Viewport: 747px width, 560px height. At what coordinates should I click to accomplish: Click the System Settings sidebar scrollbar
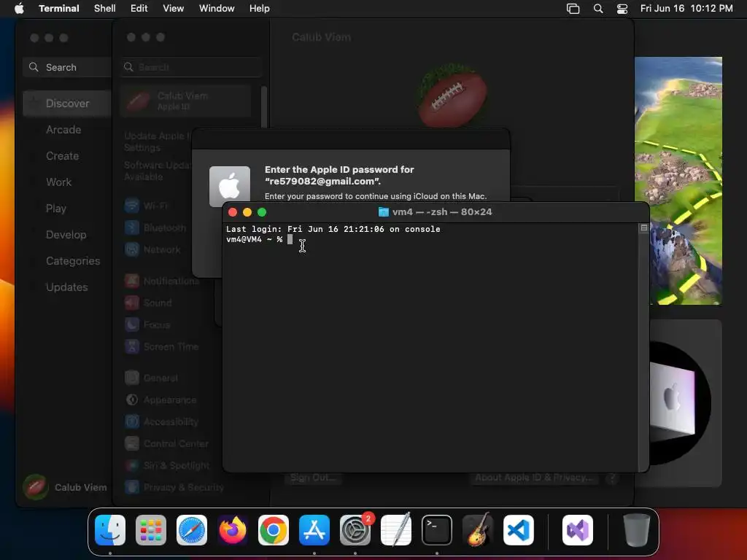(264, 107)
